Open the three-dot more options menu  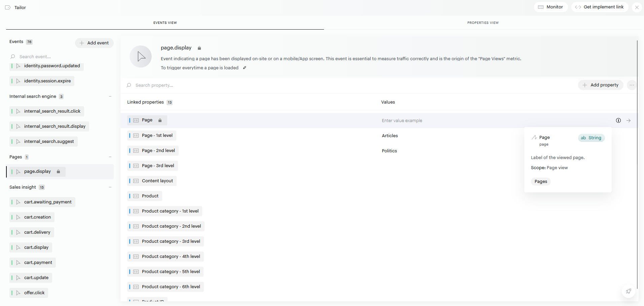pos(632,85)
